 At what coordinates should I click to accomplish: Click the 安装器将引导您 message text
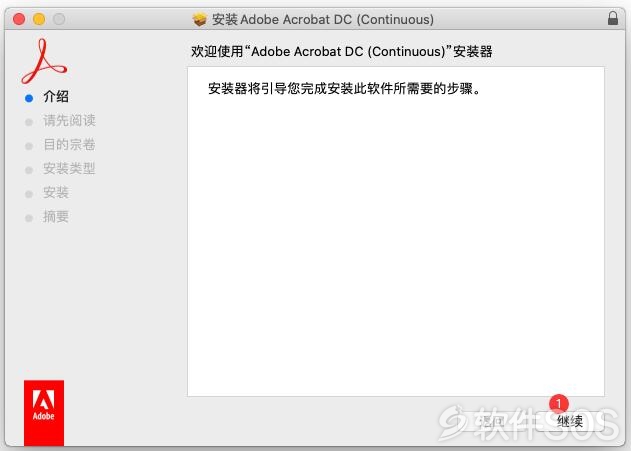coord(344,89)
